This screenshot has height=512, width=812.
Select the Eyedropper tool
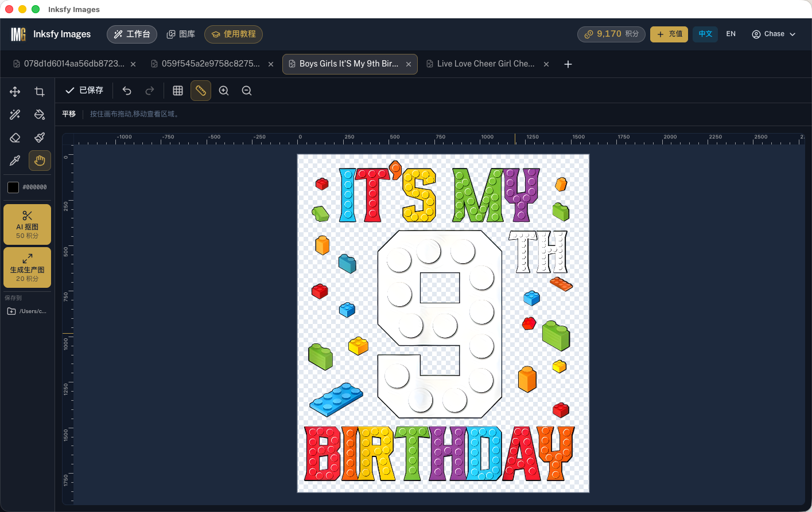[x=15, y=161]
